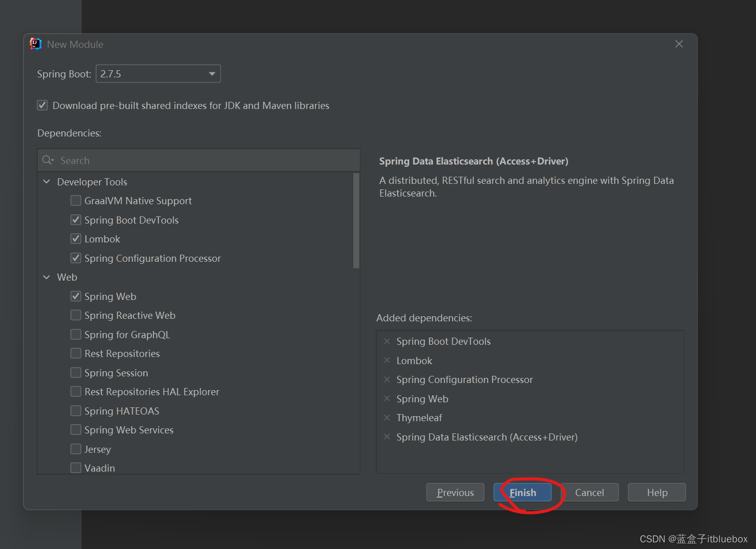Enable Spring Reactive Web checkbox
Screen dimensions: 756x549
click(76, 315)
